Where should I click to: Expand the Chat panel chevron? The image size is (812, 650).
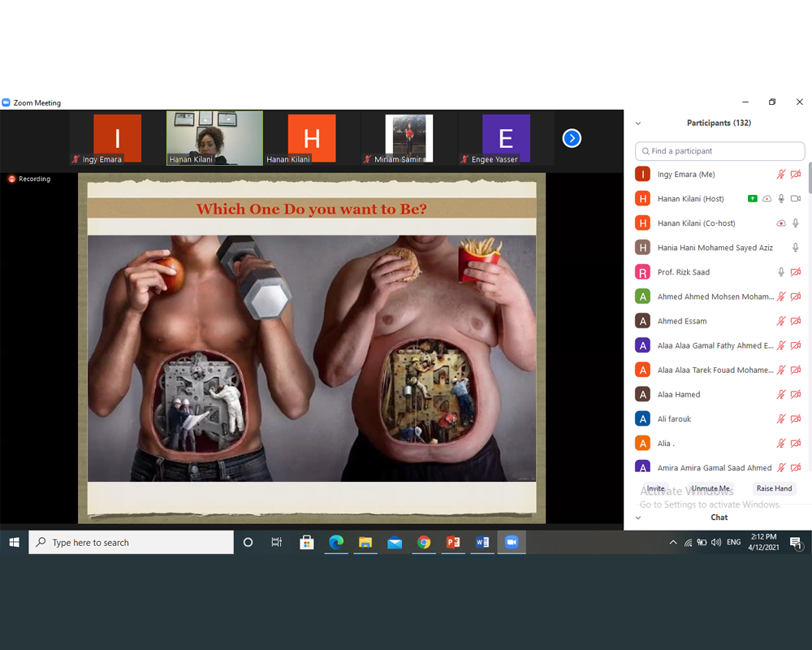tap(638, 518)
